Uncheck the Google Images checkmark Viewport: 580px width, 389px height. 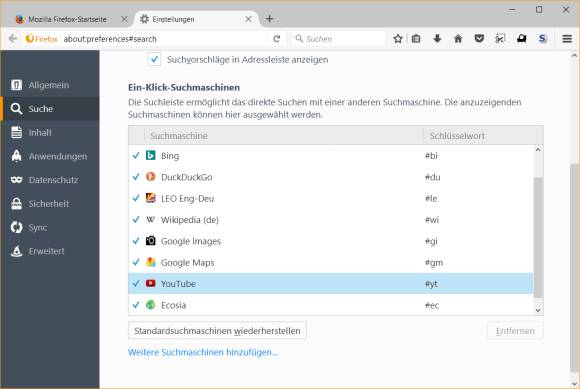[136, 241]
